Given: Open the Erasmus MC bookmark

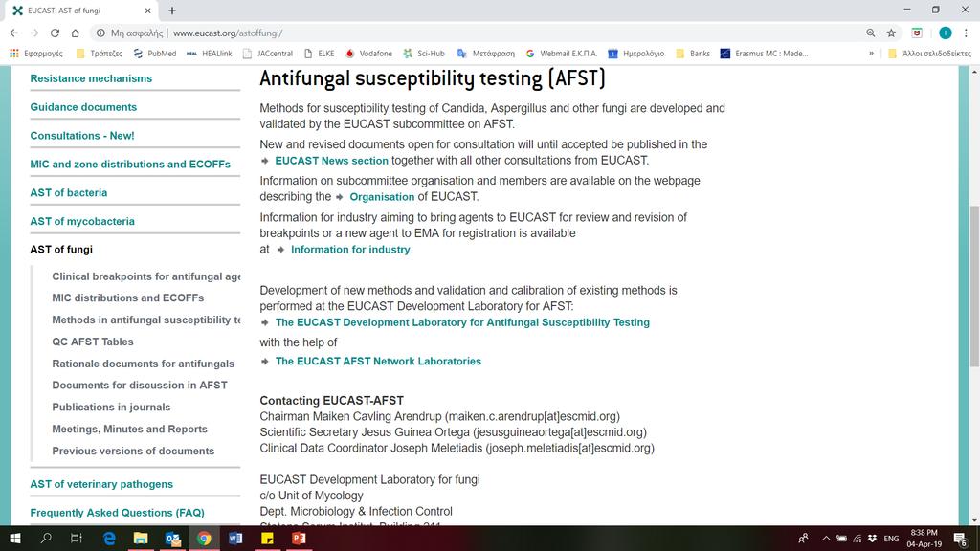Looking at the screenshot, I should pyautogui.click(x=764, y=54).
